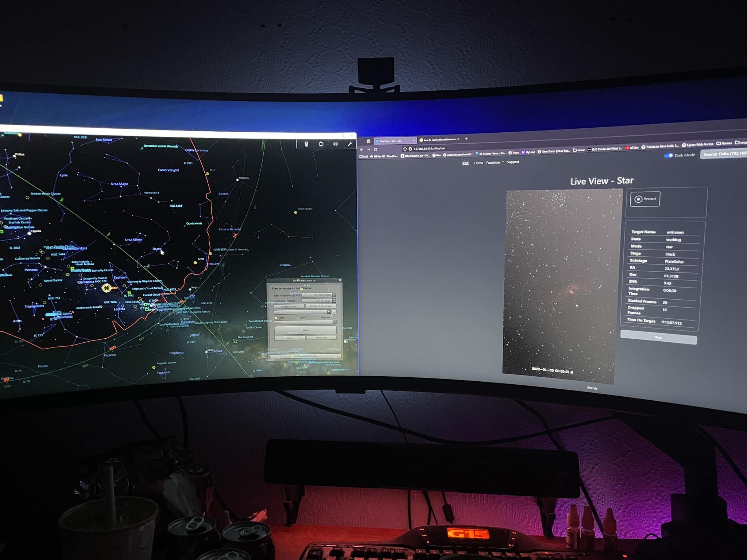Select the HMS radio button

point(276,318)
